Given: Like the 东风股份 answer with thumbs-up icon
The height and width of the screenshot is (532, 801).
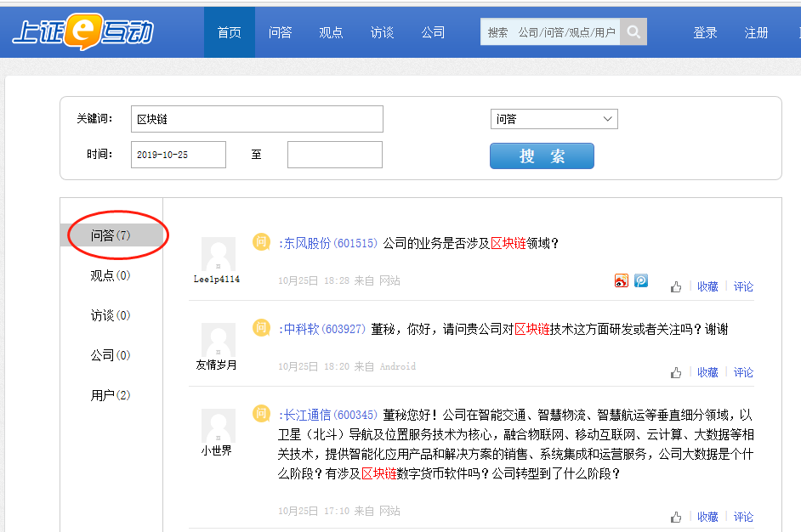Looking at the screenshot, I should pyautogui.click(x=676, y=286).
